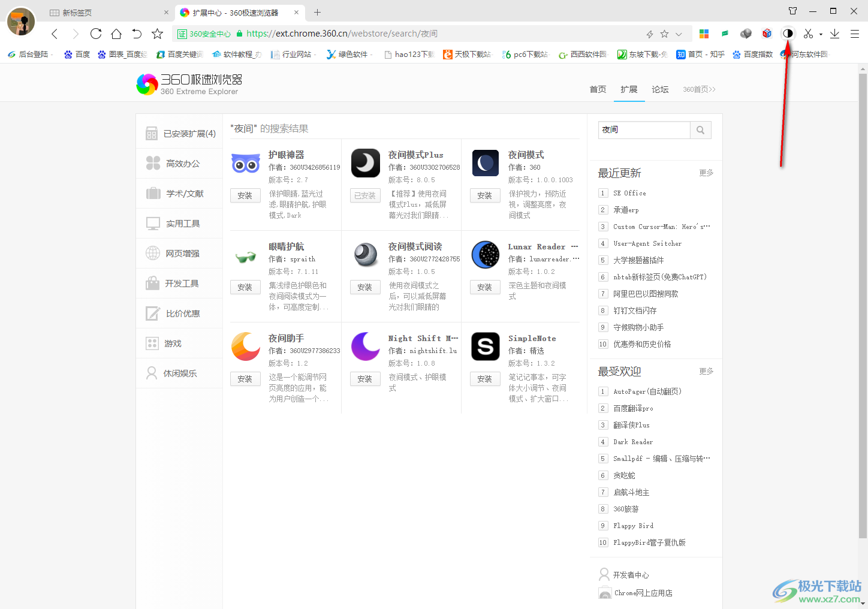The width and height of the screenshot is (868, 609).
Task: Click the night mode half-circle extension icon
Action: tap(788, 34)
